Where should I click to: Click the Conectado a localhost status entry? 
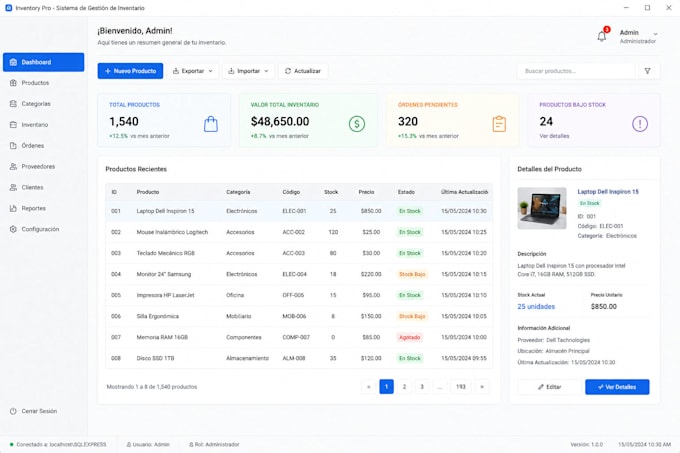(x=58, y=444)
